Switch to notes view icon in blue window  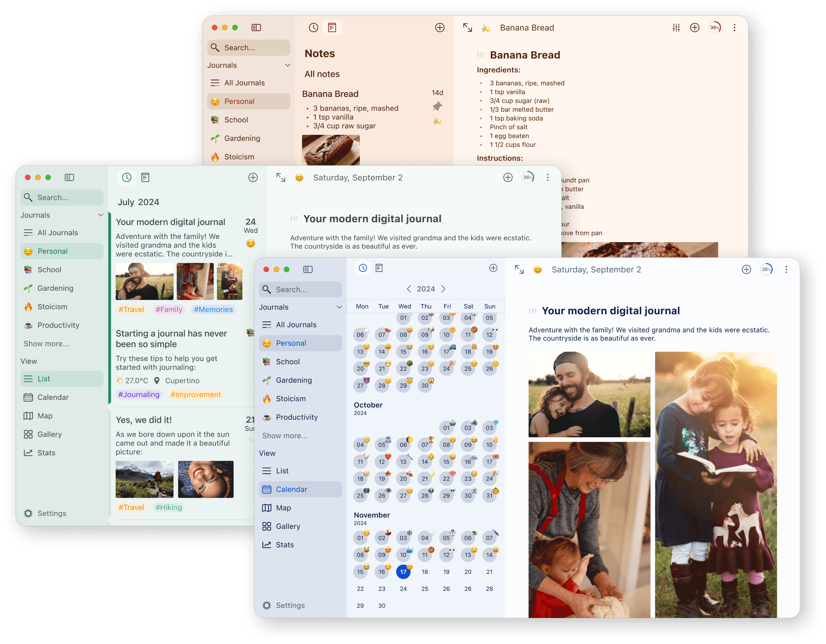point(379,268)
